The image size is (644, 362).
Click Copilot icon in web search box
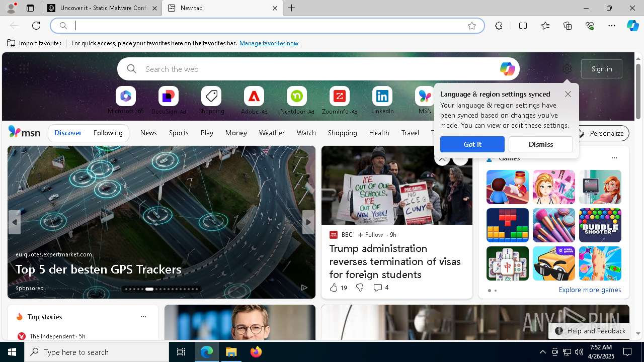pos(507,69)
